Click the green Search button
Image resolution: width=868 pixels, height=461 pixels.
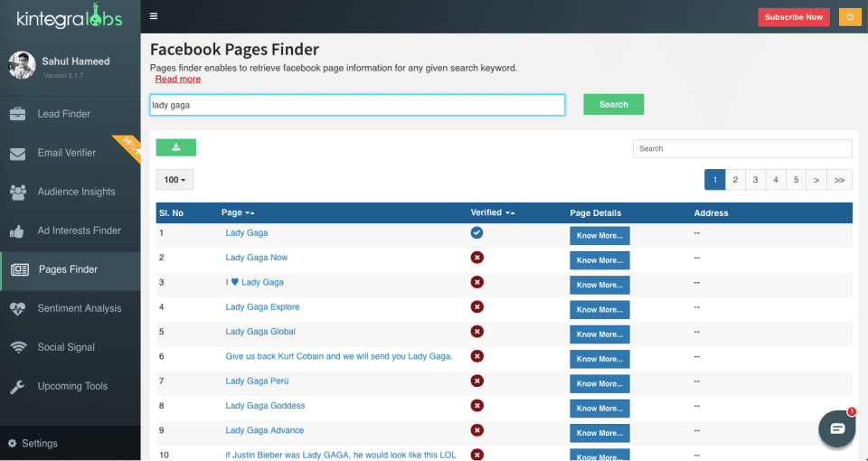coord(613,104)
